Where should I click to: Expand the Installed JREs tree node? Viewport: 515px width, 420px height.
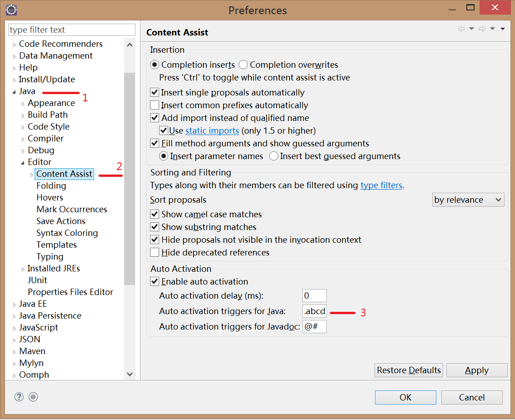(23, 269)
